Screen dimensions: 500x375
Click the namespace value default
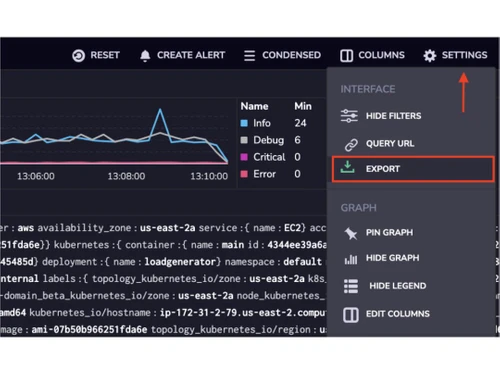[x=303, y=262]
